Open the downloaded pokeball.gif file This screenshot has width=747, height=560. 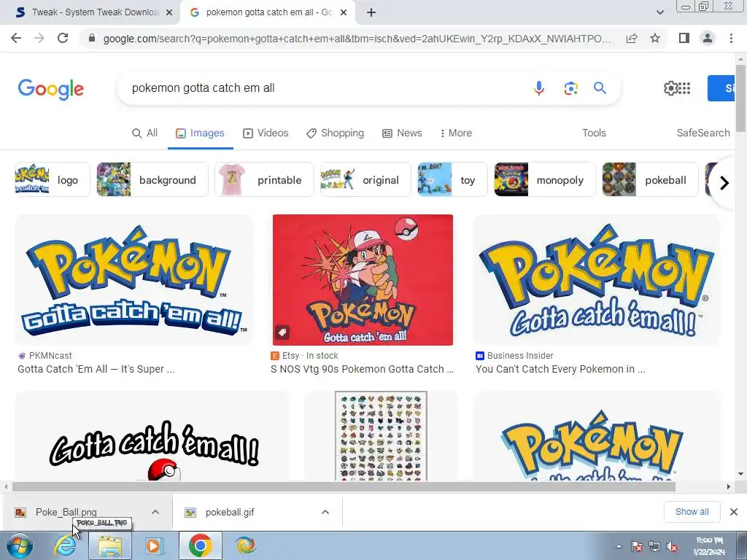point(228,513)
